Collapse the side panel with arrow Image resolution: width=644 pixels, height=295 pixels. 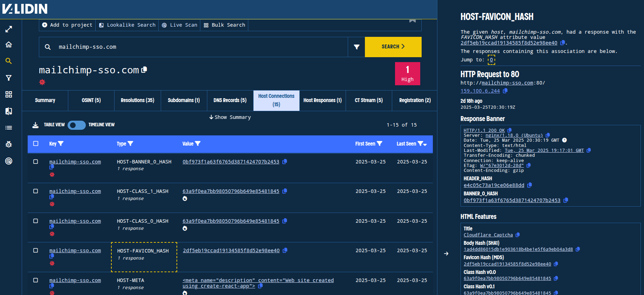coord(446,254)
